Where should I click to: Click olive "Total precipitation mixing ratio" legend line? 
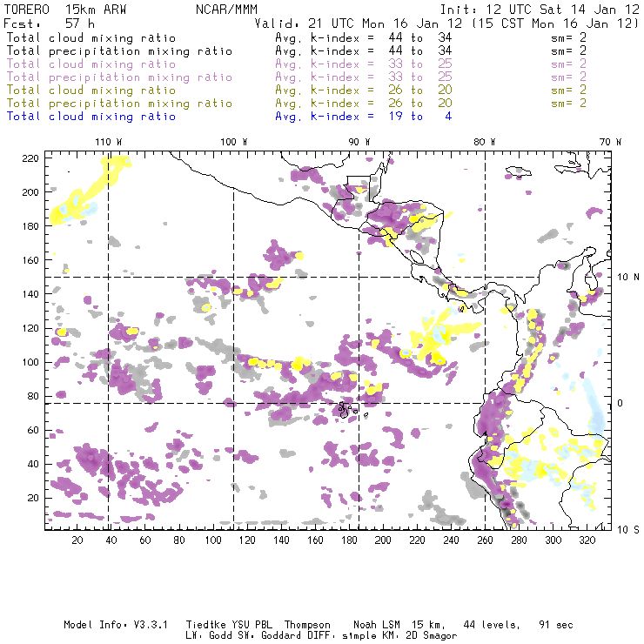(119, 104)
